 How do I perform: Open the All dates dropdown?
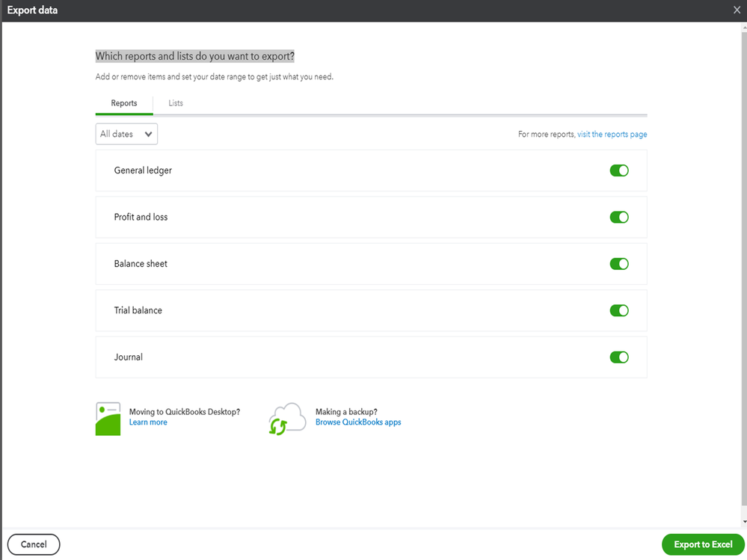(x=126, y=135)
